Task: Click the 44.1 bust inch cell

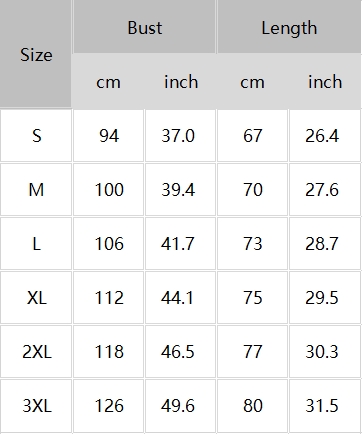Action: [x=180, y=298]
